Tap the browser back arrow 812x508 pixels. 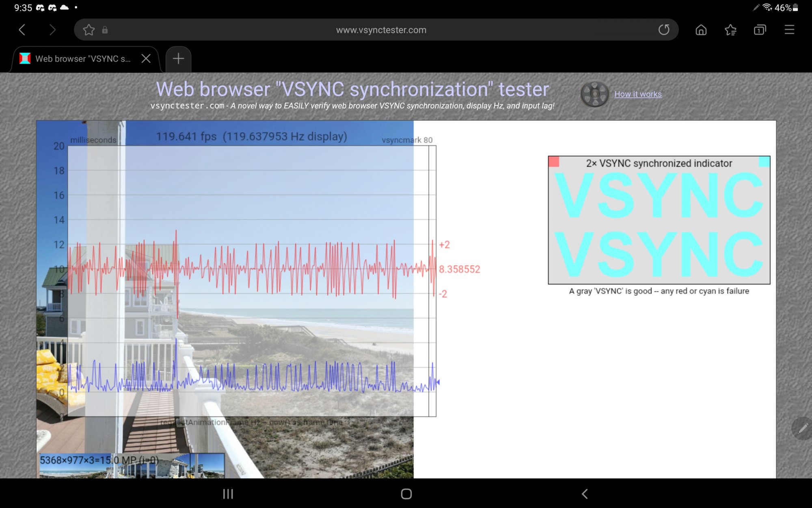pos(22,30)
